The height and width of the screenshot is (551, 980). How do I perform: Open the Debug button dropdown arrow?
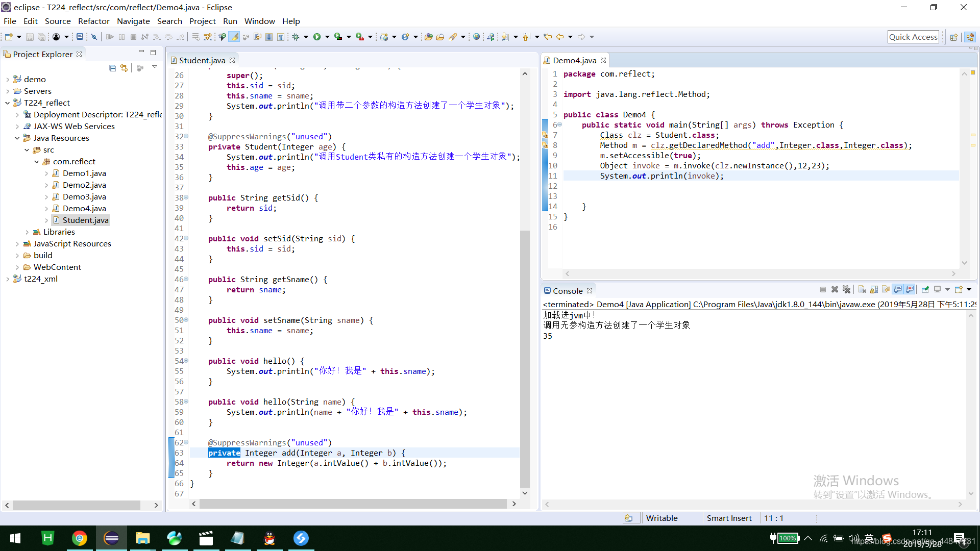pos(306,37)
